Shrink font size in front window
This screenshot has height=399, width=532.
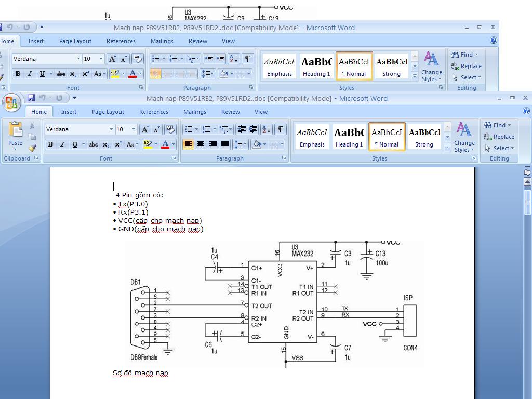point(156,129)
